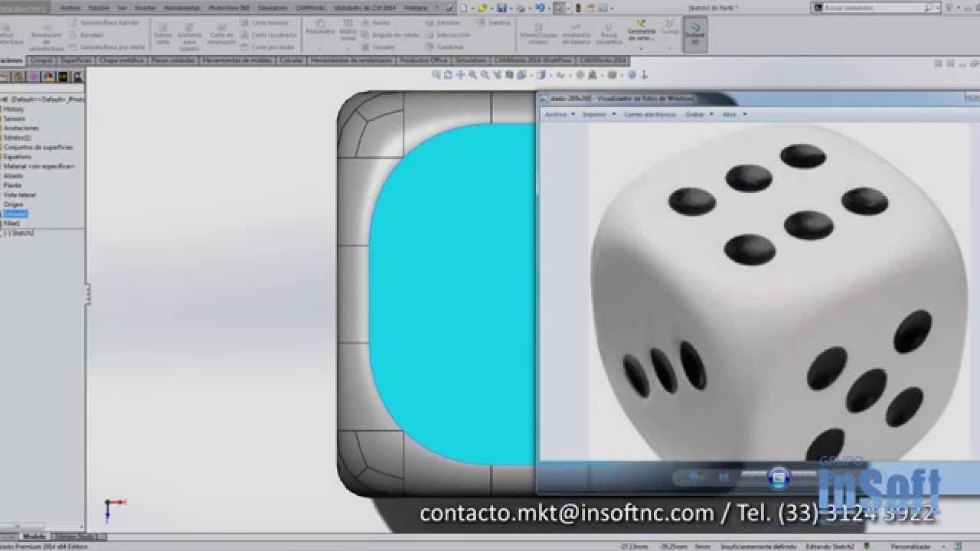Click Corte de revolución tool
The image size is (980, 551).
(x=221, y=33)
